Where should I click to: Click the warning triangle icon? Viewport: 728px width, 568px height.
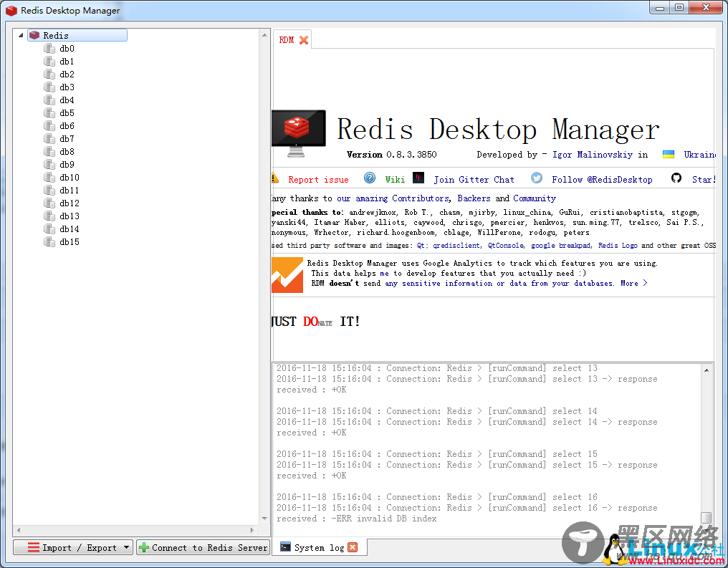click(274, 178)
